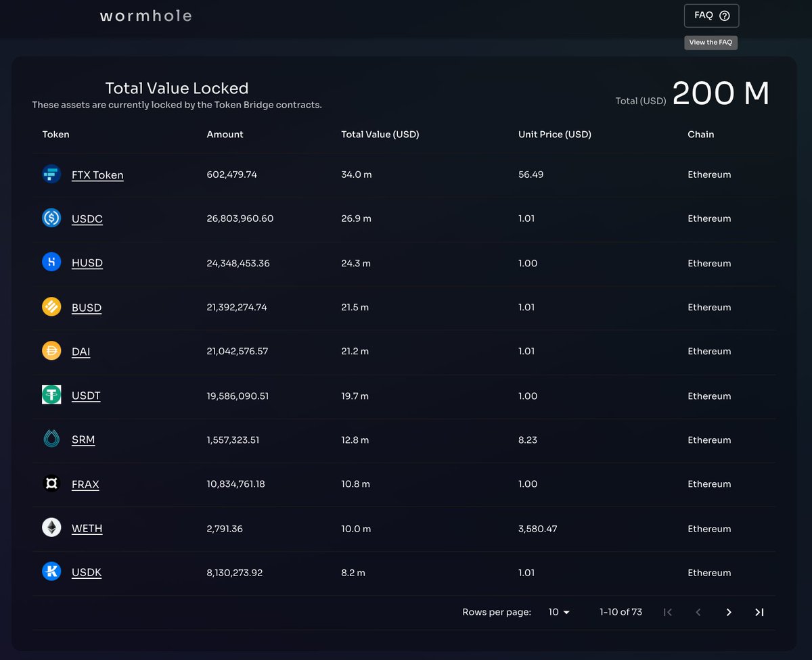The width and height of the screenshot is (812, 660).
Task: Click the amount 602,479.74
Action: (231, 174)
